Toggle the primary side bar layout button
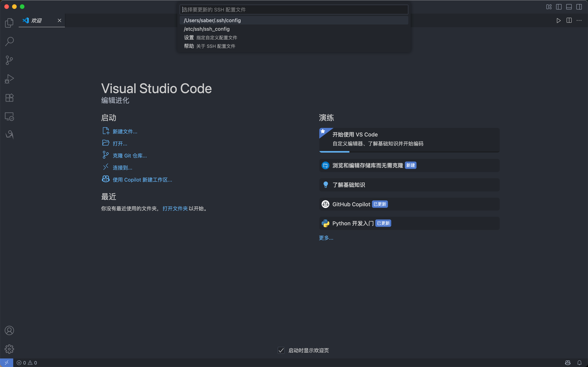This screenshot has width=588, height=367. 559,7
